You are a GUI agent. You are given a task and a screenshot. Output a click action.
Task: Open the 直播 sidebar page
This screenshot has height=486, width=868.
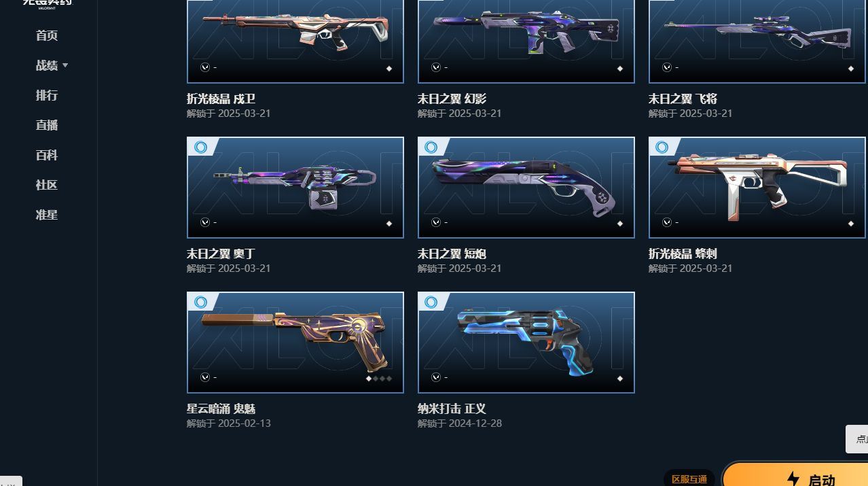47,125
